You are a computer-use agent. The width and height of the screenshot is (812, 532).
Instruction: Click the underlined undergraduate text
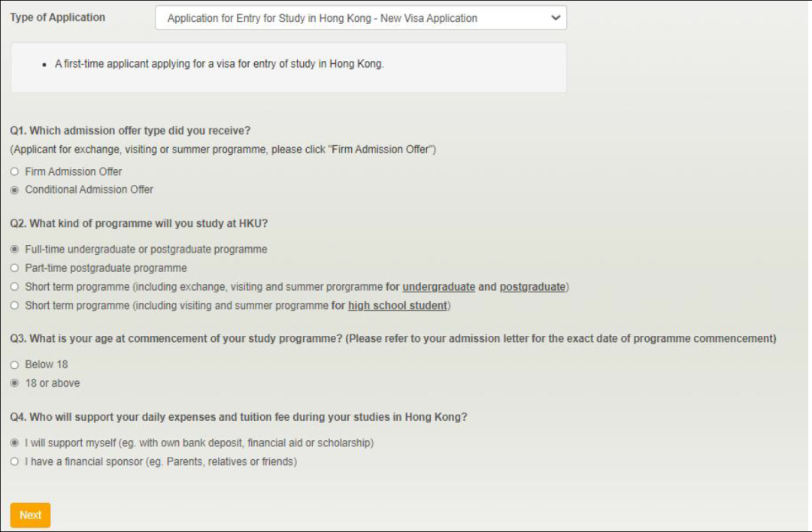[x=438, y=287]
